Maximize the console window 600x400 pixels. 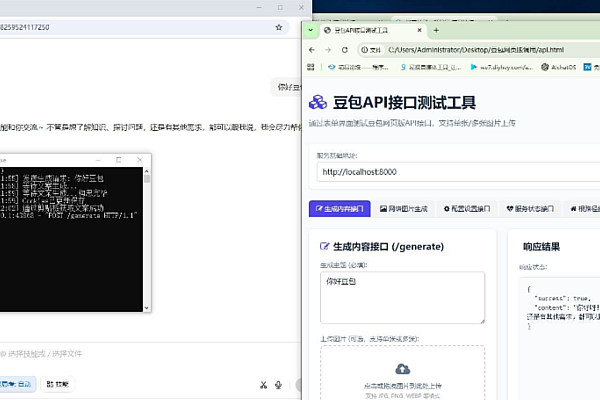pyautogui.click(x=119, y=160)
